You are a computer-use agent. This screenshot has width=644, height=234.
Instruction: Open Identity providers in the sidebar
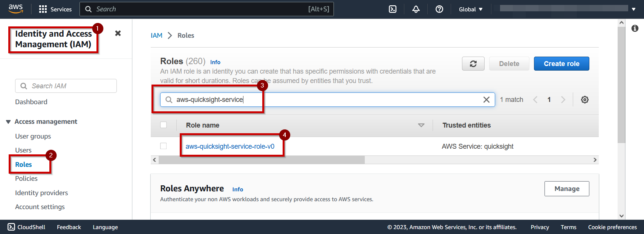coord(41,193)
